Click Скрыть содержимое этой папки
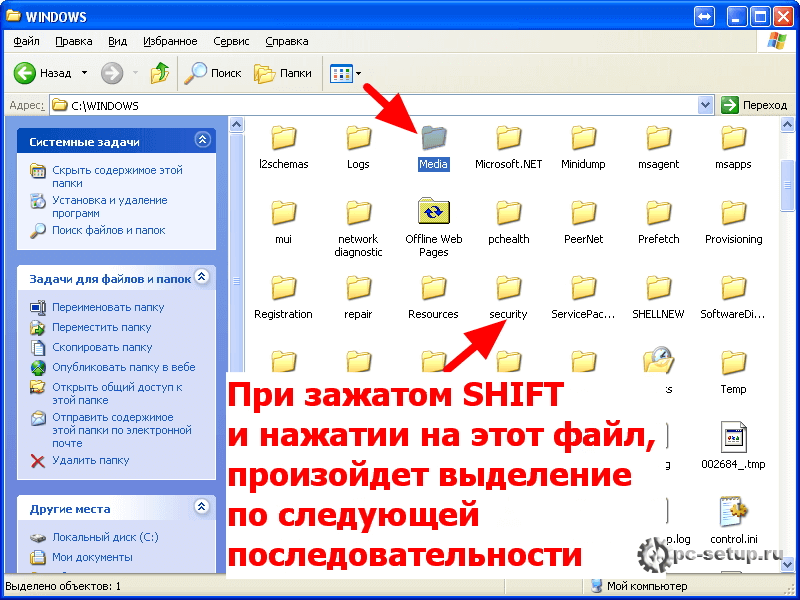This screenshot has height=600, width=800. click(x=117, y=177)
